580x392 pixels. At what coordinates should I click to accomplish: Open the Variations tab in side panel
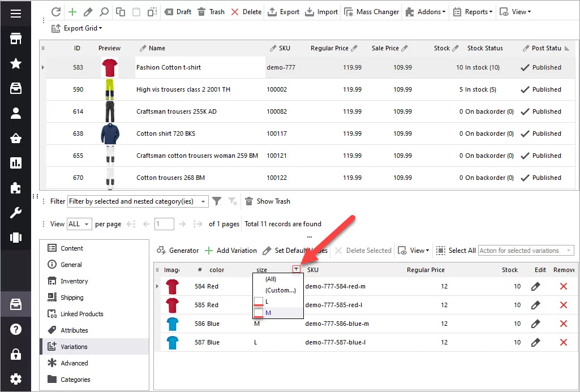click(x=74, y=347)
